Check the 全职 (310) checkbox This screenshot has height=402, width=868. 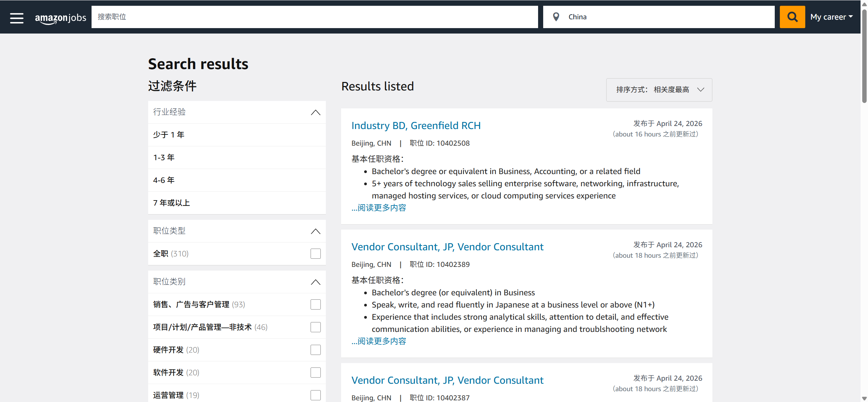pos(315,254)
